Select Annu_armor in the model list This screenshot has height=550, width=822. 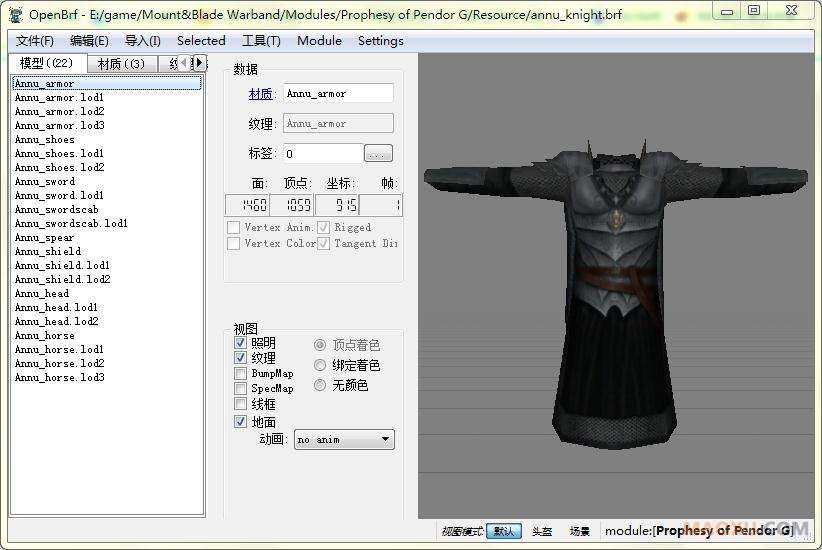coord(106,83)
